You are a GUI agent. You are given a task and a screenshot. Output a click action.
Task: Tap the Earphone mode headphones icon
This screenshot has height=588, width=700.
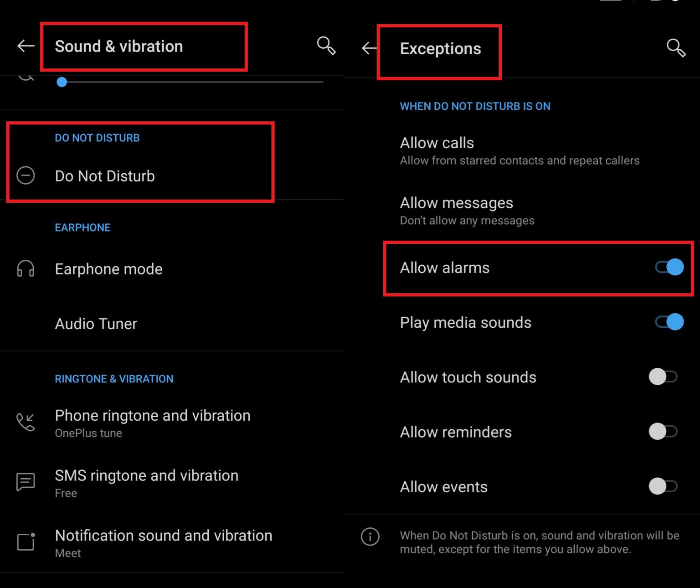26,269
